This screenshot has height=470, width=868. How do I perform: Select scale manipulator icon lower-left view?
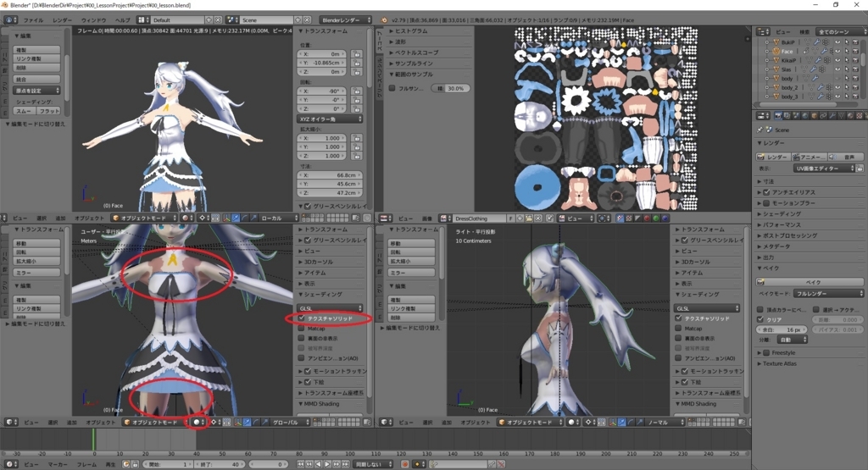click(x=264, y=423)
